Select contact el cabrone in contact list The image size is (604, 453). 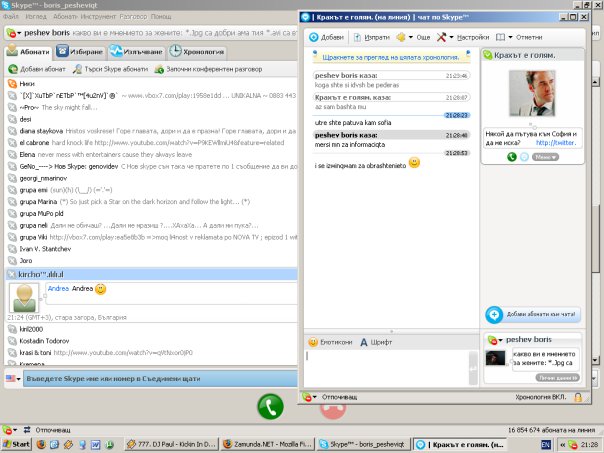click(x=35, y=142)
